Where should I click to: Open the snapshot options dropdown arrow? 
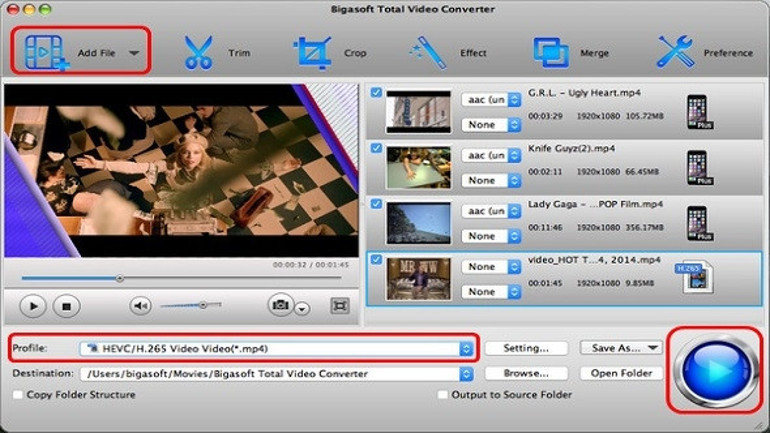[x=302, y=309]
